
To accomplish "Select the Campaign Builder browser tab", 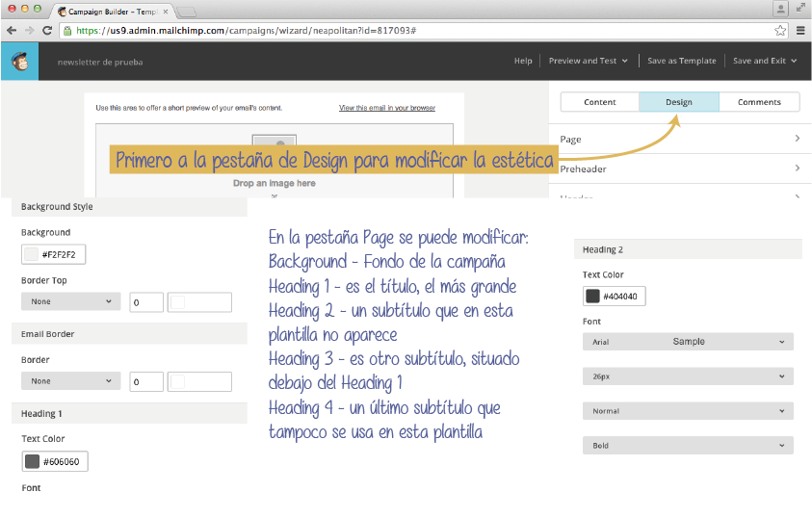I will tap(112, 12).
